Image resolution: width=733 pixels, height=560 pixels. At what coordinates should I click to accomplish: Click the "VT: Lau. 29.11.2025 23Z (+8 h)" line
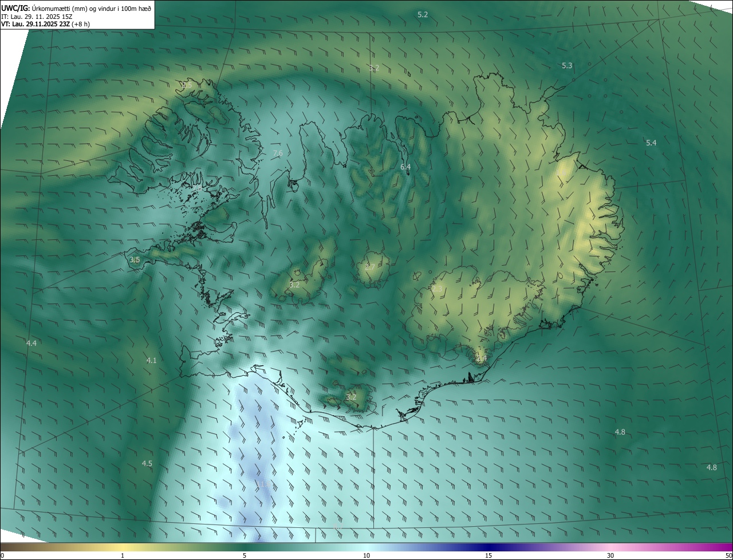[x=46, y=24]
